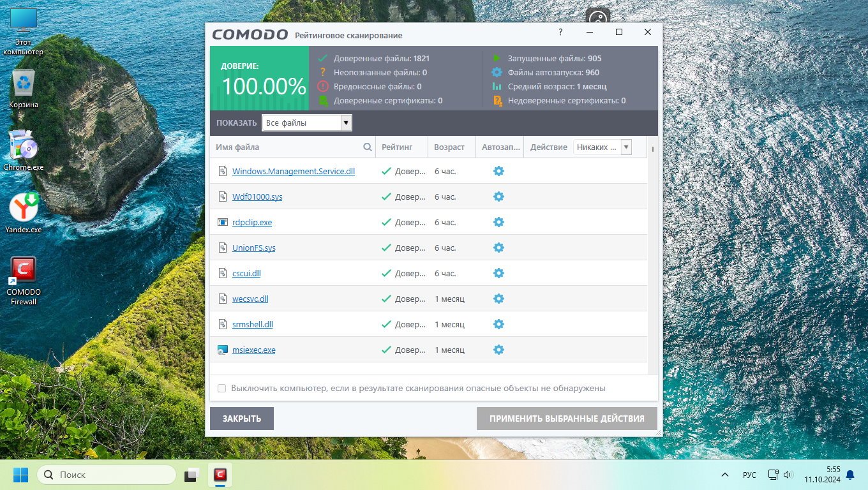The width and height of the screenshot is (868, 490).
Task: Click the autorun gear icon for wecsvc.dll
Action: tap(498, 299)
